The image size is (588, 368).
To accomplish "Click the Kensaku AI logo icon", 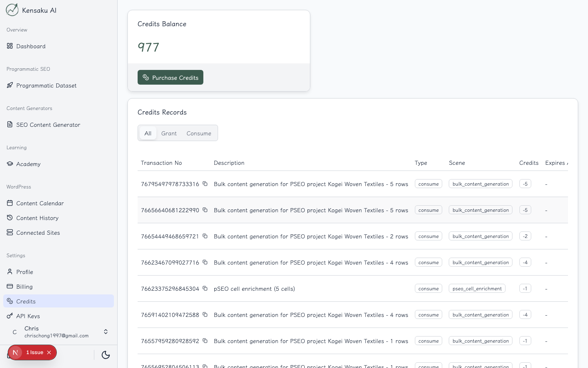I will tap(12, 10).
